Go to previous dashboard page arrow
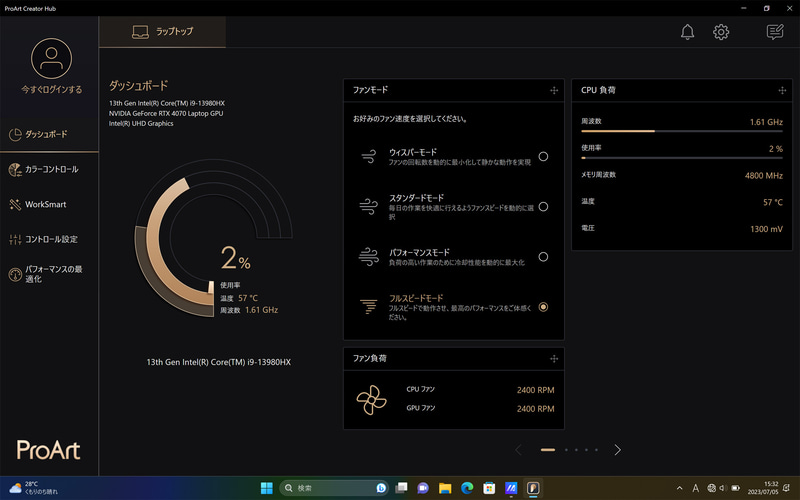The width and height of the screenshot is (800, 500). (518, 449)
